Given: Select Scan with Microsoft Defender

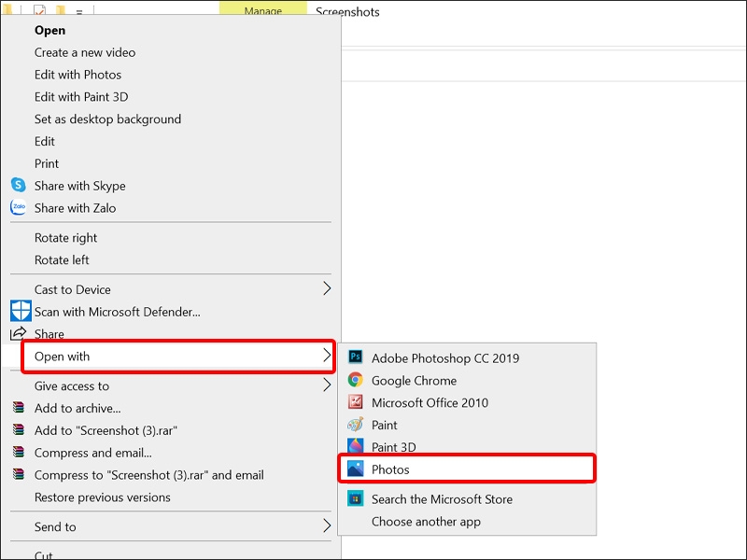Looking at the screenshot, I should pyautogui.click(x=118, y=312).
